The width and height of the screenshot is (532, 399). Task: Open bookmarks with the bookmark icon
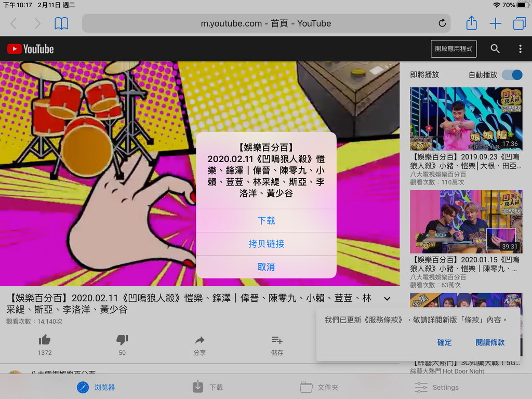(x=62, y=23)
